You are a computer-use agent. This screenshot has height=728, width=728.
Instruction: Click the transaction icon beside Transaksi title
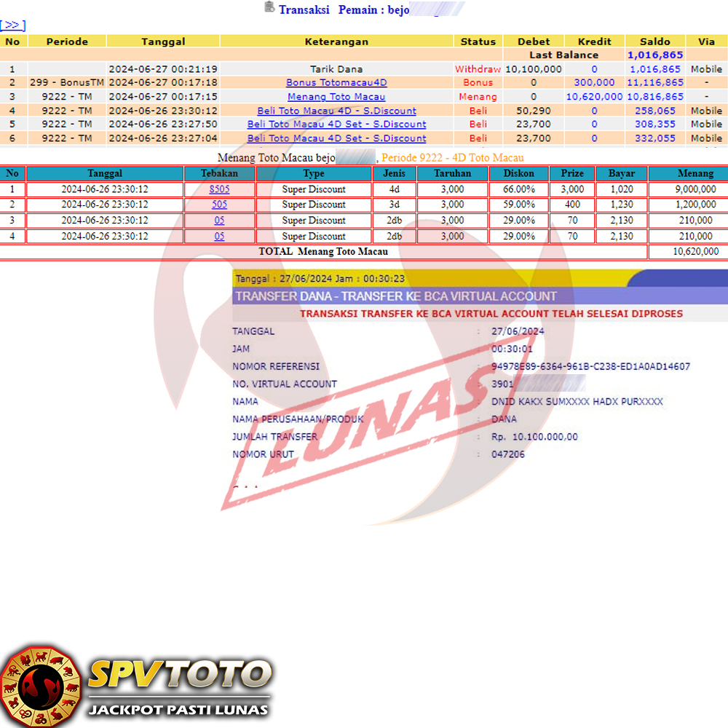(x=269, y=8)
